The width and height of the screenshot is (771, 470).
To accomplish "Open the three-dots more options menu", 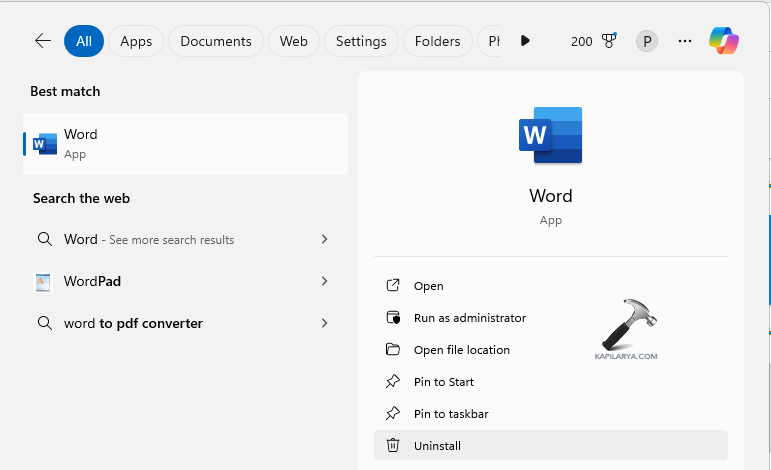I will point(685,41).
